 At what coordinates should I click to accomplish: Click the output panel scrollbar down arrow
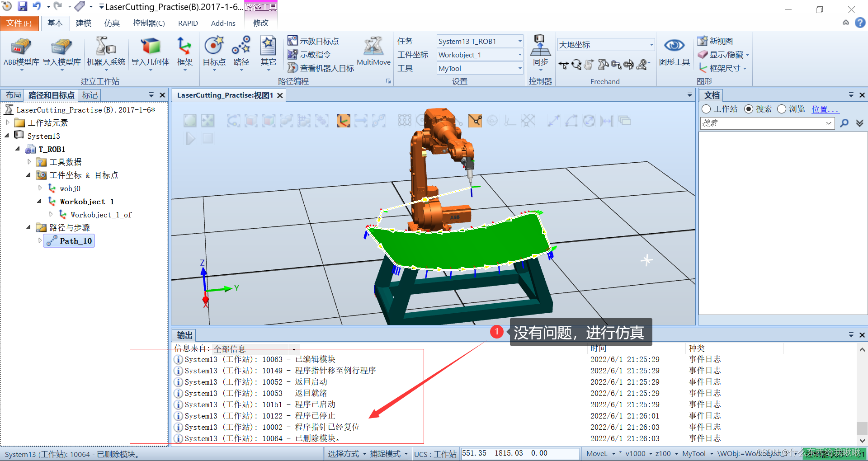[x=862, y=440]
